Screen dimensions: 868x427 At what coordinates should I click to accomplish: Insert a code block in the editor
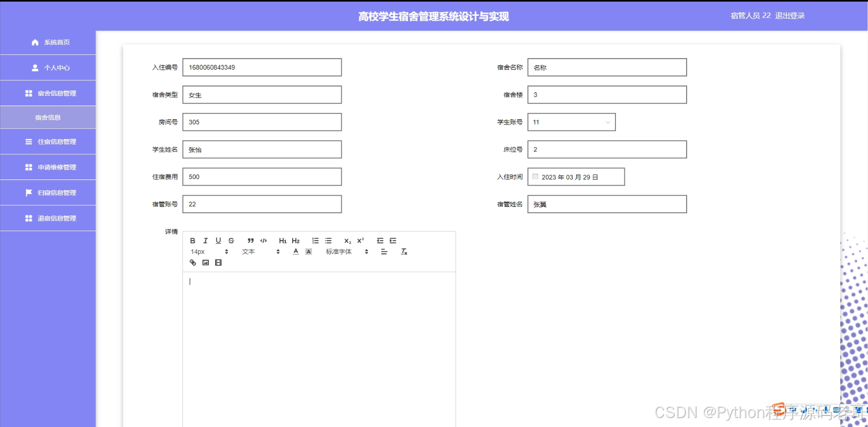coord(264,241)
